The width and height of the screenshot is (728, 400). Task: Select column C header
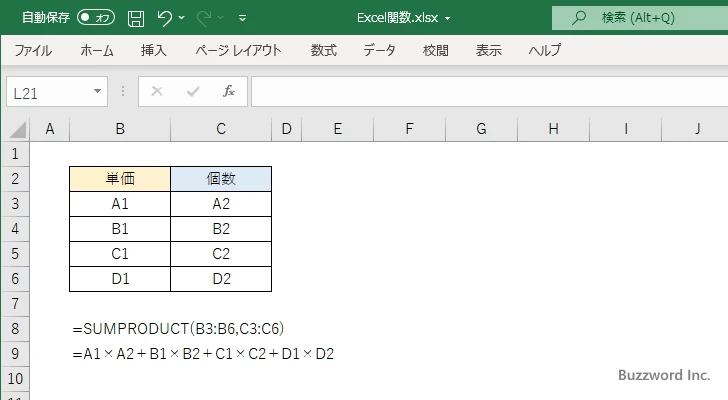221,129
